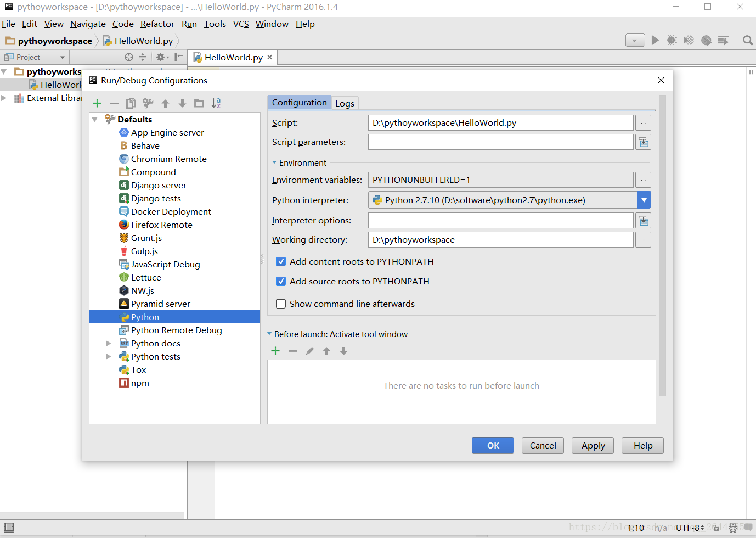Browse working directory button
Screen dimensions: 756x538
pyautogui.click(x=643, y=240)
